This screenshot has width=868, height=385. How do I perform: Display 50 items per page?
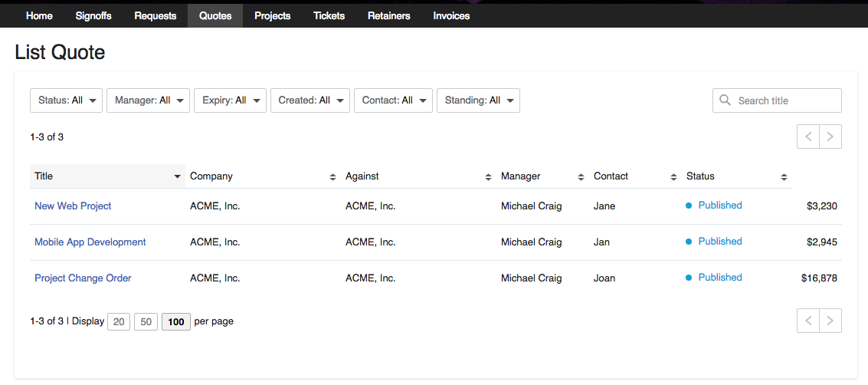pyautogui.click(x=146, y=321)
